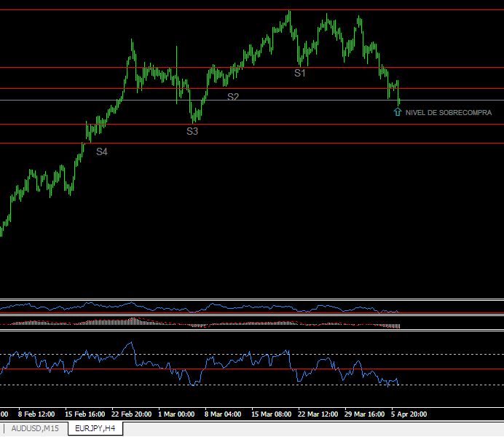
Task: Click the 15 Feb 16:00 time marker
Action: 84,414
